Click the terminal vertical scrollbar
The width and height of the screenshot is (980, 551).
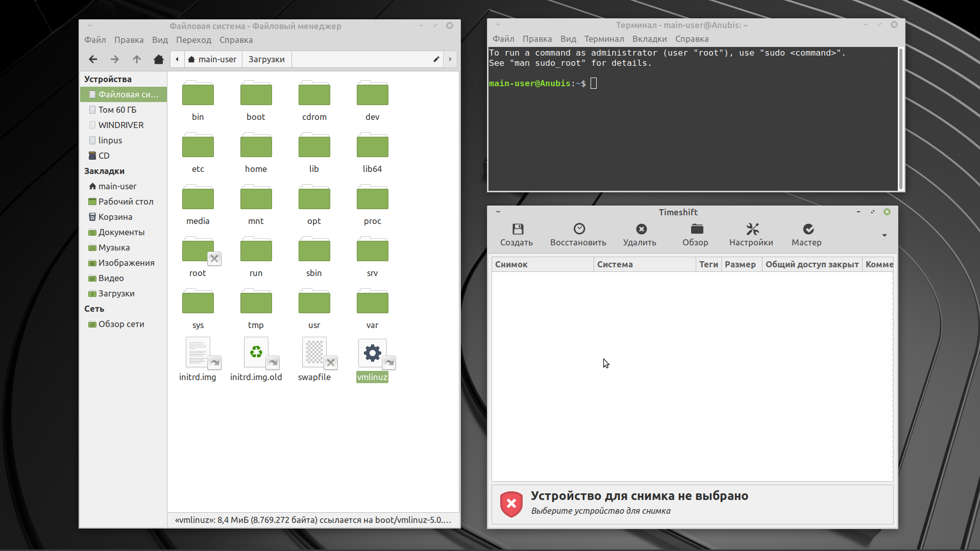point(900,119)
